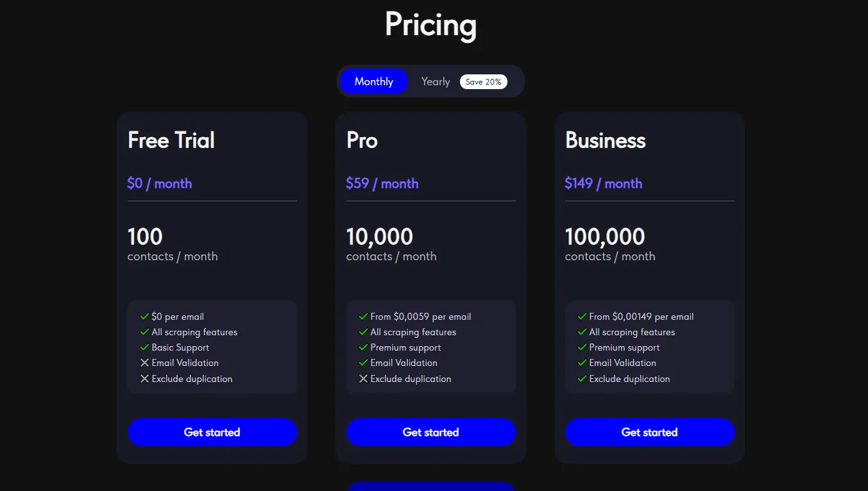Select Yearly billing option
Viewport: 868px width, 491px height.
click(x=436, y=81)
